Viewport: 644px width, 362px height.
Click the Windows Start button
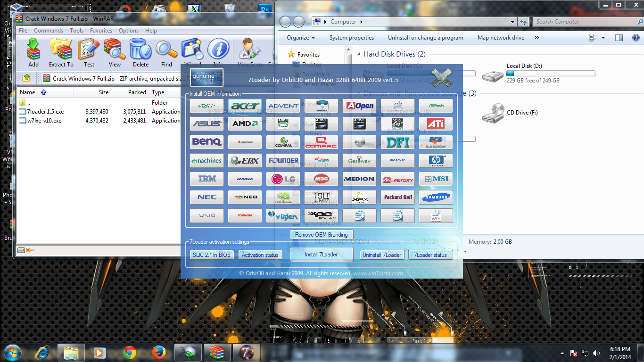12,352
